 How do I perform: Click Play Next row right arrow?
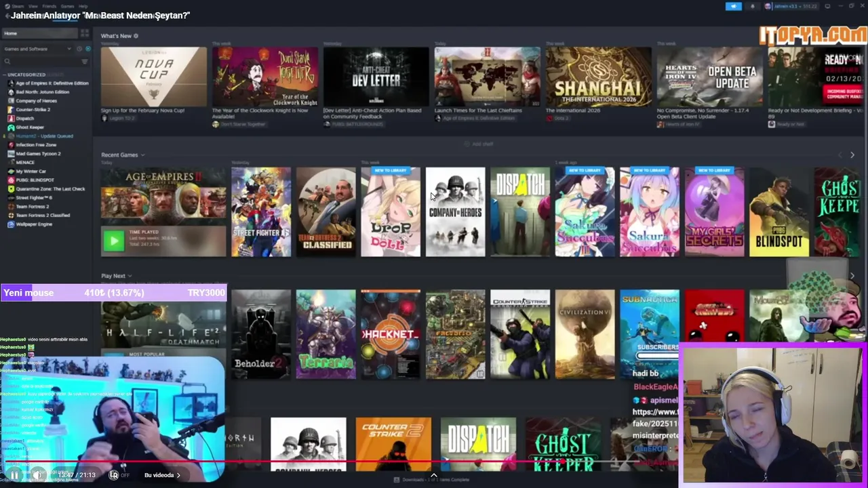click(852, 276)
